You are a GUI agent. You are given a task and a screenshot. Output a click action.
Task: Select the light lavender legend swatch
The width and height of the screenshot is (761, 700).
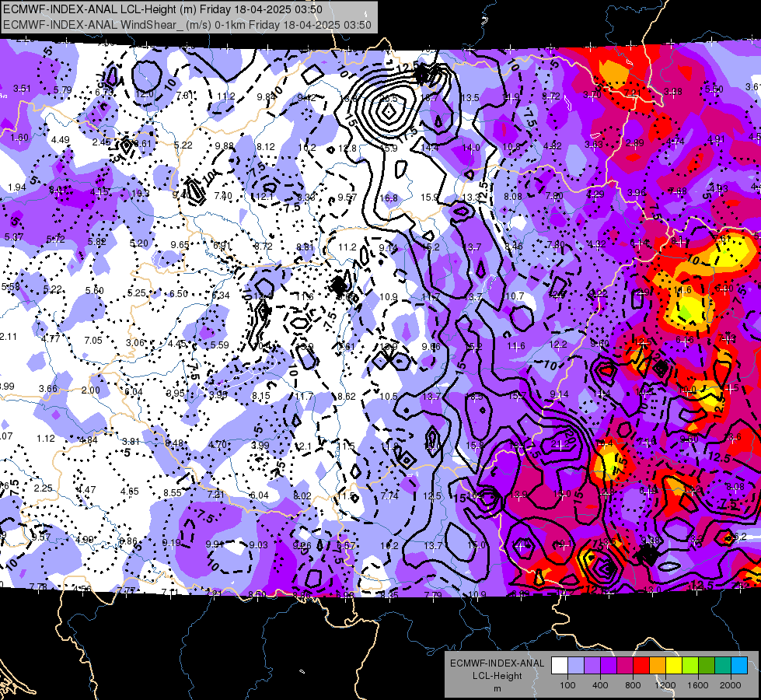tap(575, 666)
